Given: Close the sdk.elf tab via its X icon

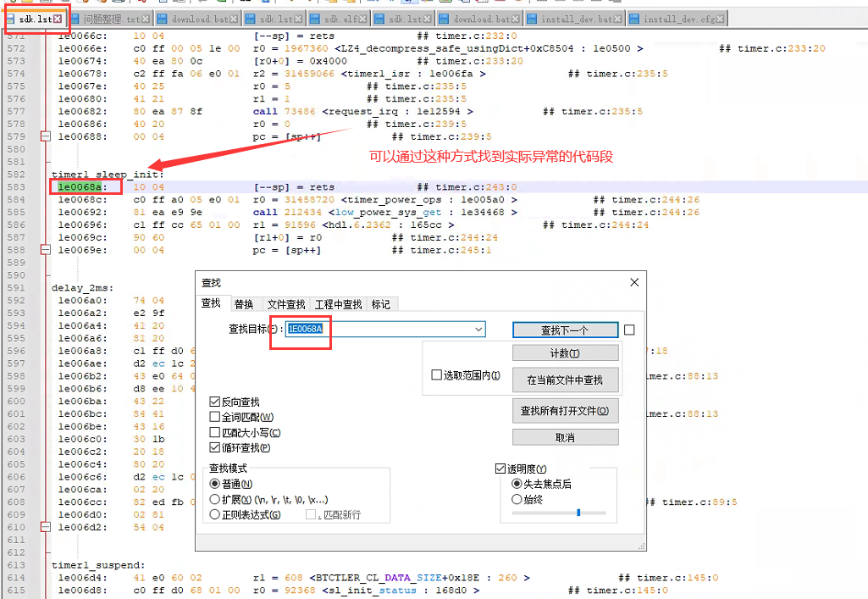Looking at the screenshot, I should tap(362, 19).
